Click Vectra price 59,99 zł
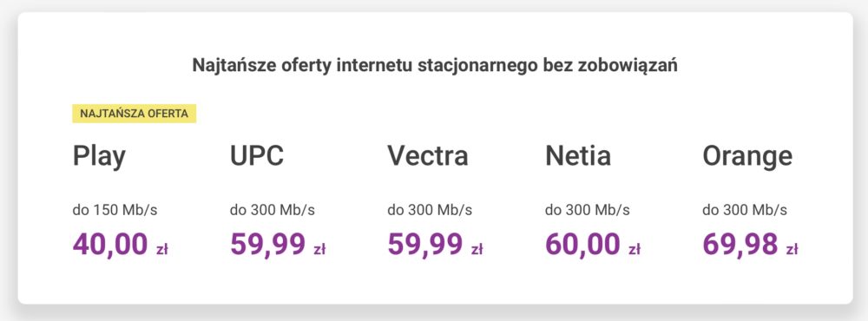 point(435,244)
